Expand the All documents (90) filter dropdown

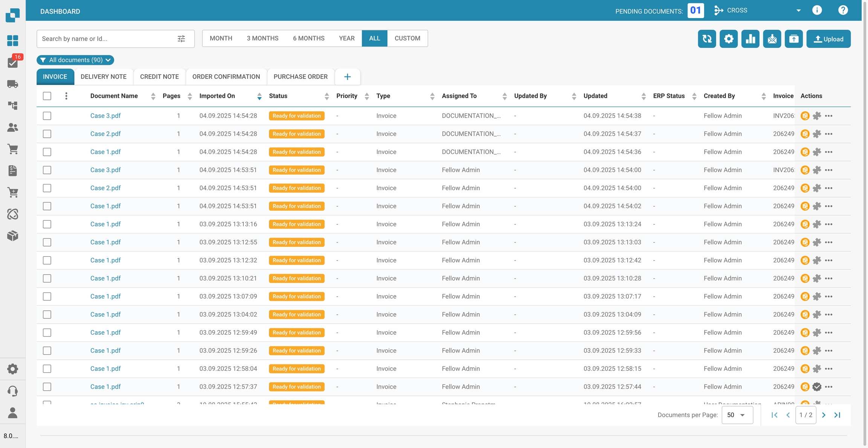click(x=75, y=60)
